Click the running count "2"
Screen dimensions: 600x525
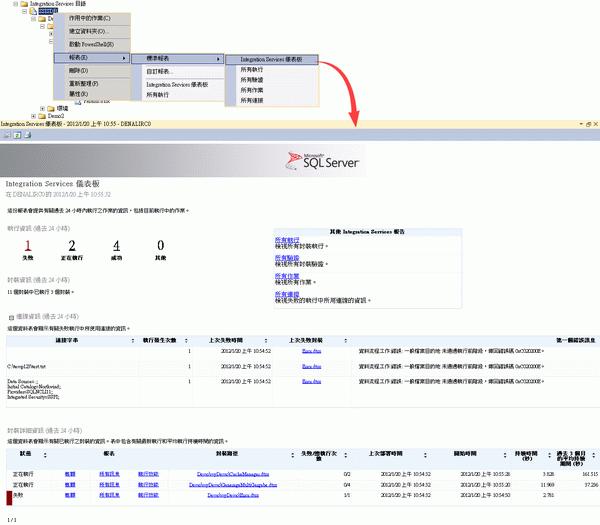coord(72,245)
